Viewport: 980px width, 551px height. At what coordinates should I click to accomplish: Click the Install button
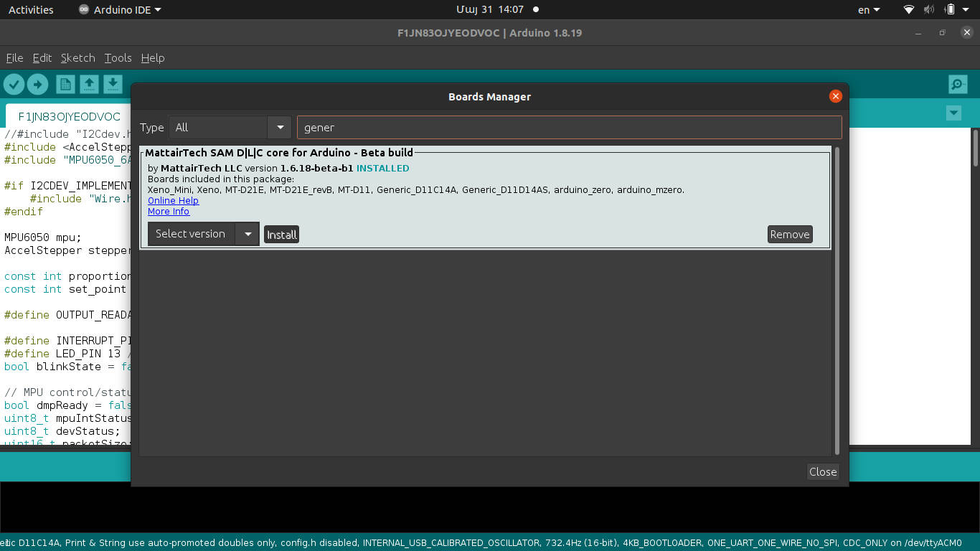click(x=281, y=235)
